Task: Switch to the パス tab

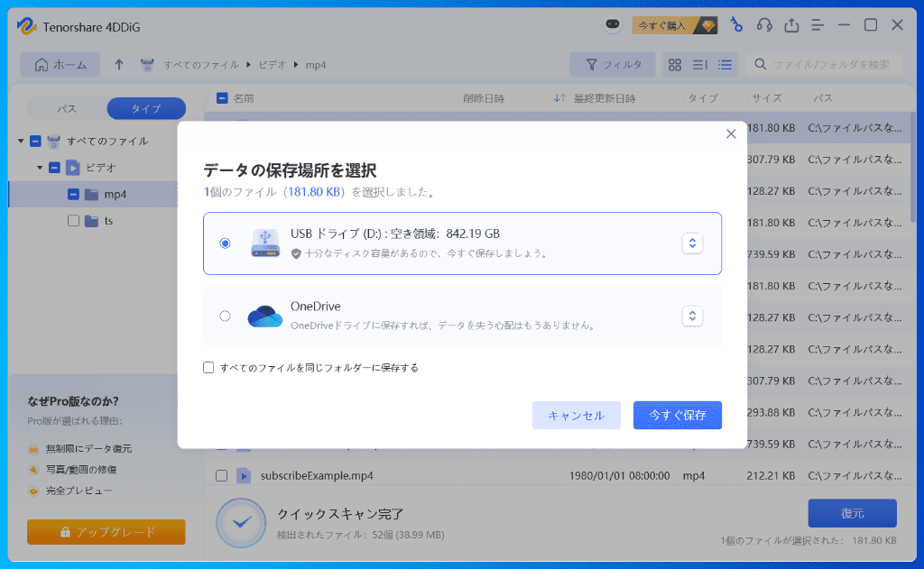Action: (x=67, y=109)
